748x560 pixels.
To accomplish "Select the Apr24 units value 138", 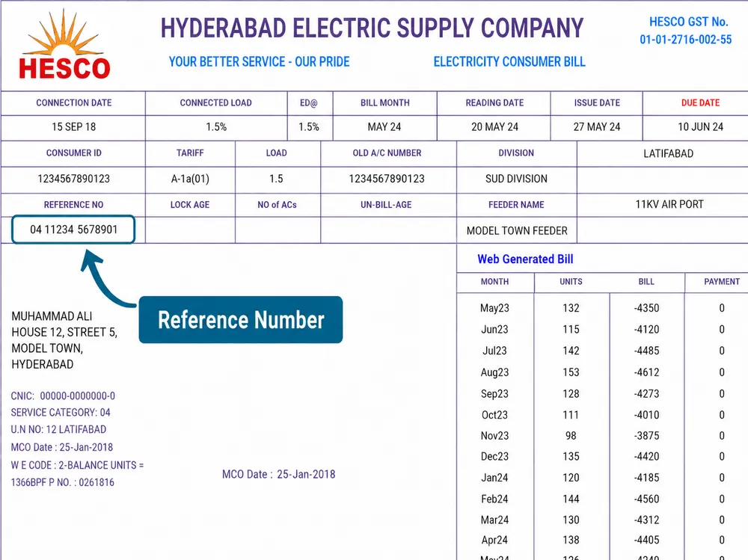I will [x=571, y=540].
